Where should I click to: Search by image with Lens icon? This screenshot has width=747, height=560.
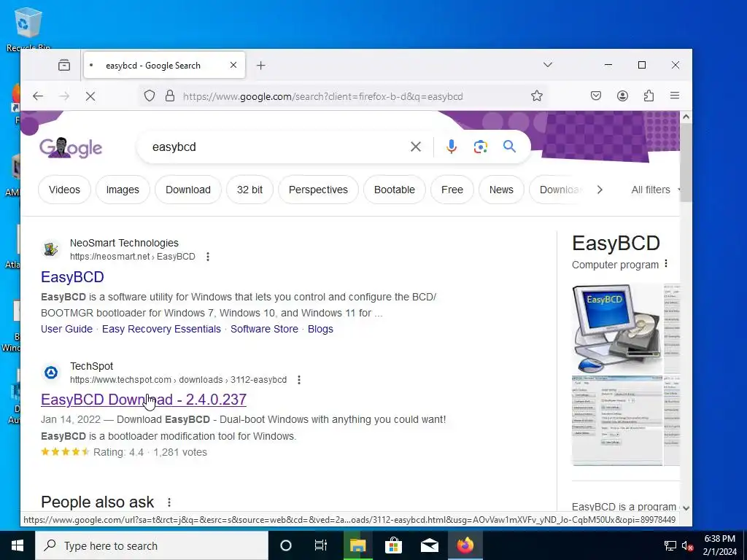480,147
